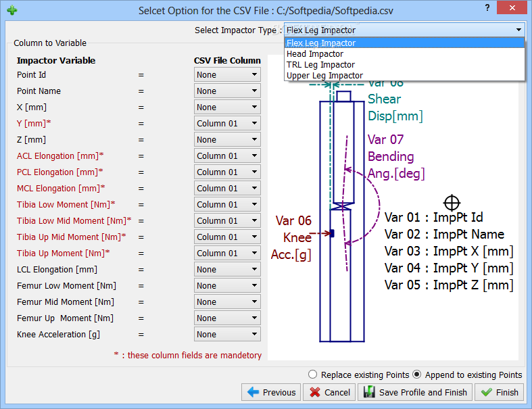Click the save disk icon
This screenshot has height=409, width=532.
369,391
